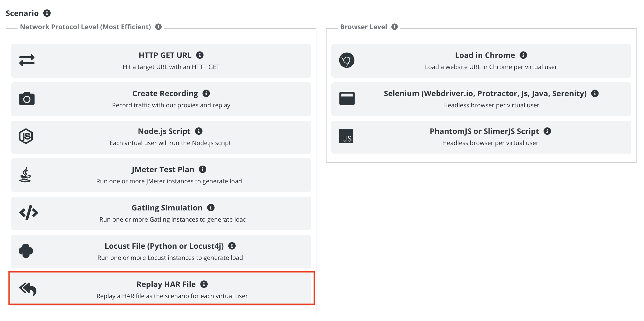This screenshot has height=321, width=644.
Task: Click 'Each virtual user will run the Node.js script'
Action: [x=170, y=143]
